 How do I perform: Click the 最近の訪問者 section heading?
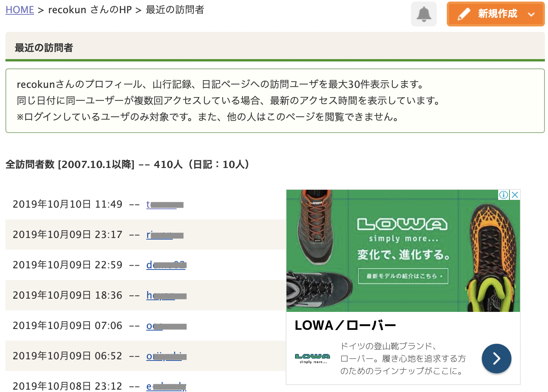click(44, 48)
